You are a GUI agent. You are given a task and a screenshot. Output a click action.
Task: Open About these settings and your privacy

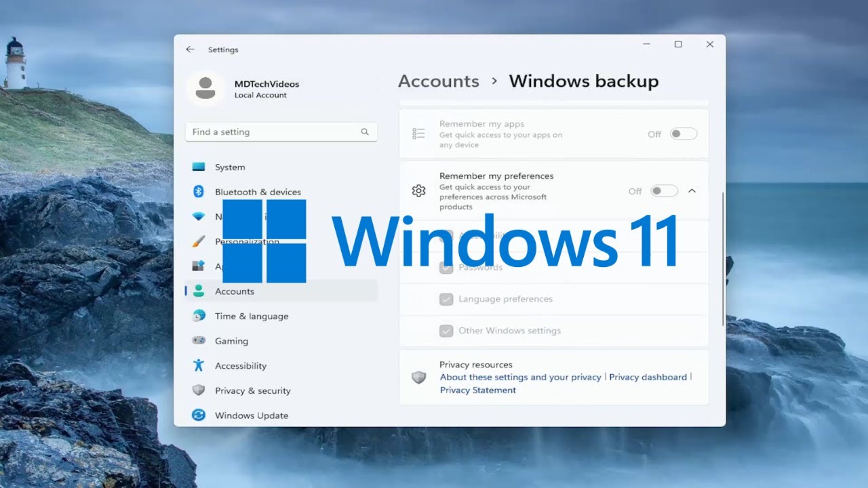click(x=521, y=378)
